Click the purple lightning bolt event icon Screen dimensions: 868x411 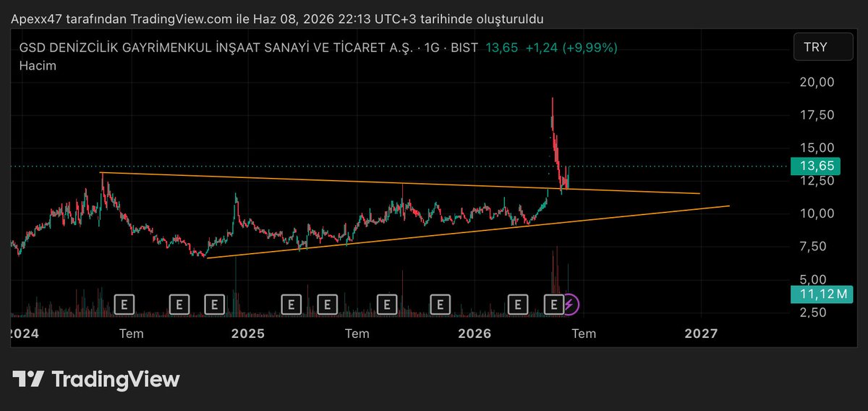(569, 305)
